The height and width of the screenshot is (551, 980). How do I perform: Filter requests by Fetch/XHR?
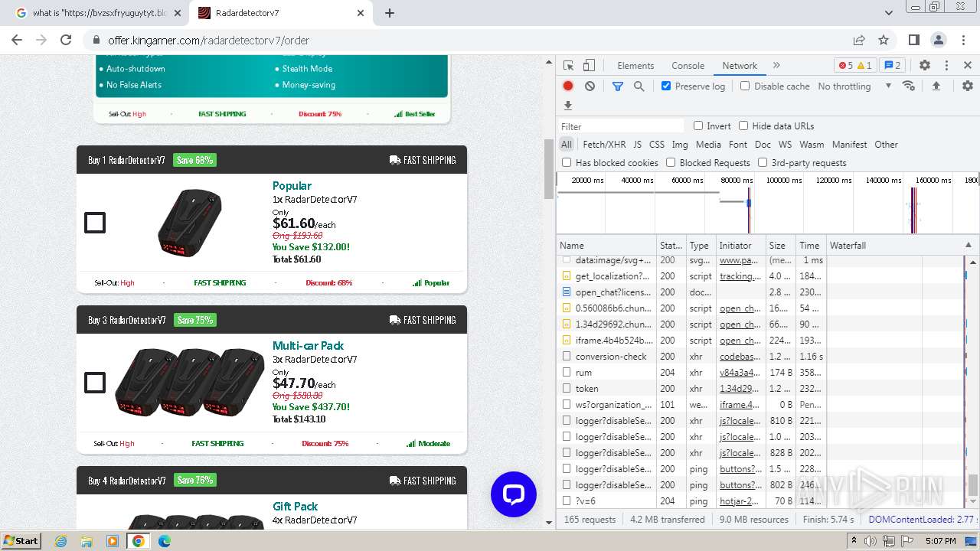(604, 144)
